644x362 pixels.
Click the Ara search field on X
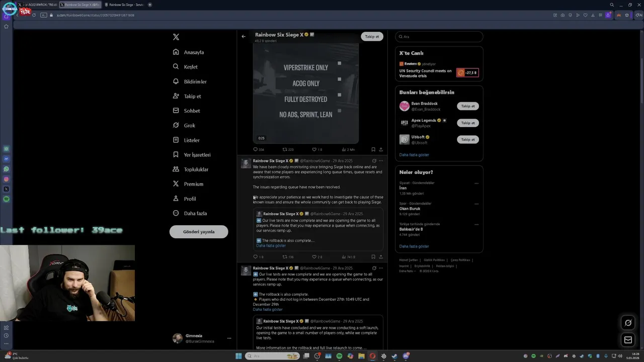click(439, 37)
